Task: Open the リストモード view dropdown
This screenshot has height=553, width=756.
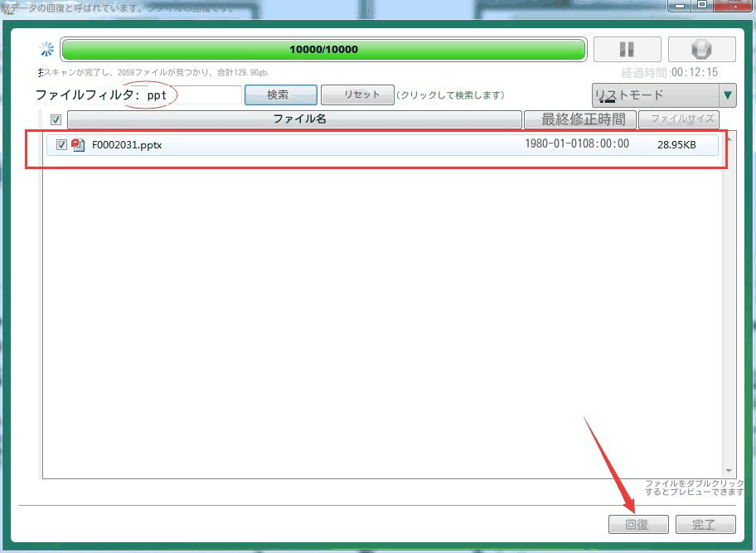Action: (x=664, y=95)
